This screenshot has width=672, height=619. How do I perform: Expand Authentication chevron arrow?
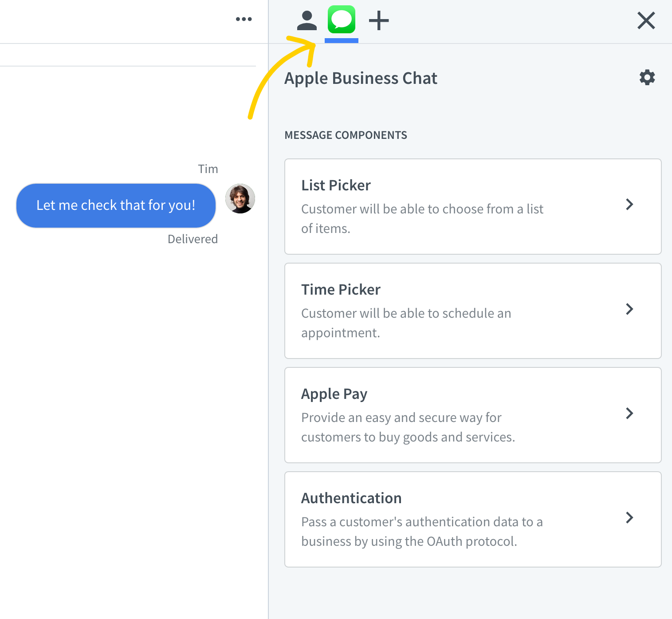629,517
